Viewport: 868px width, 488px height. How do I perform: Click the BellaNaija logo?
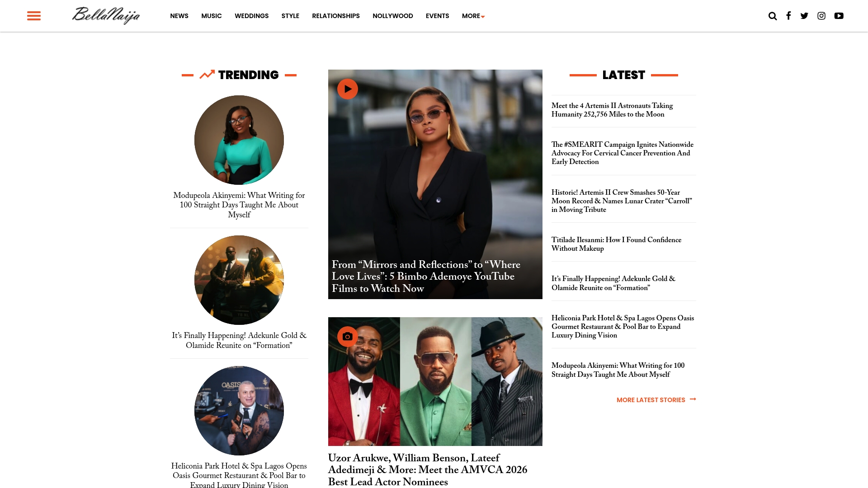(106, 16)
